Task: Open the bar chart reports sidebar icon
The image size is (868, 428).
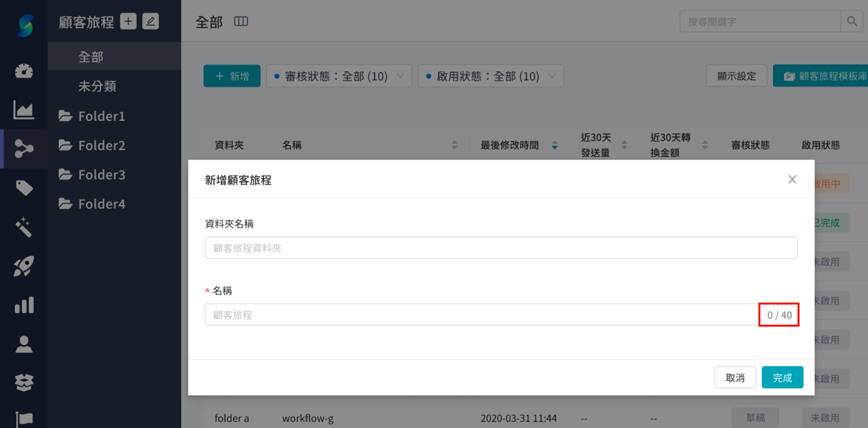Action: [x=24, y=305]
